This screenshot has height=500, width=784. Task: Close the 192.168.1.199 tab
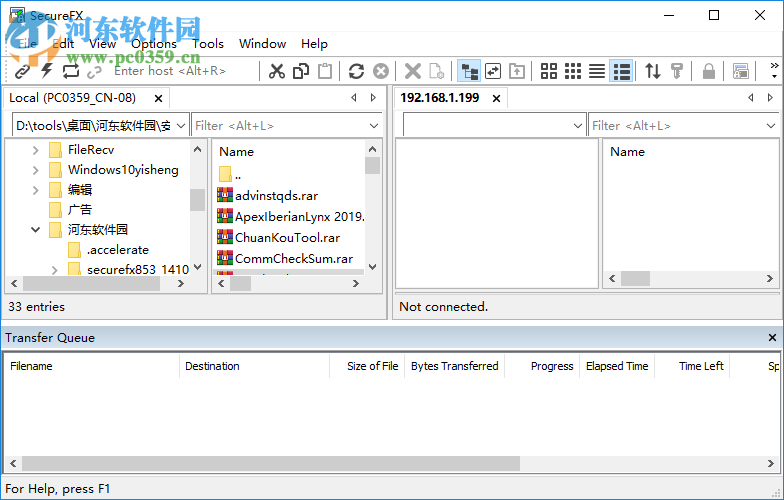click(x=496, y=98)
